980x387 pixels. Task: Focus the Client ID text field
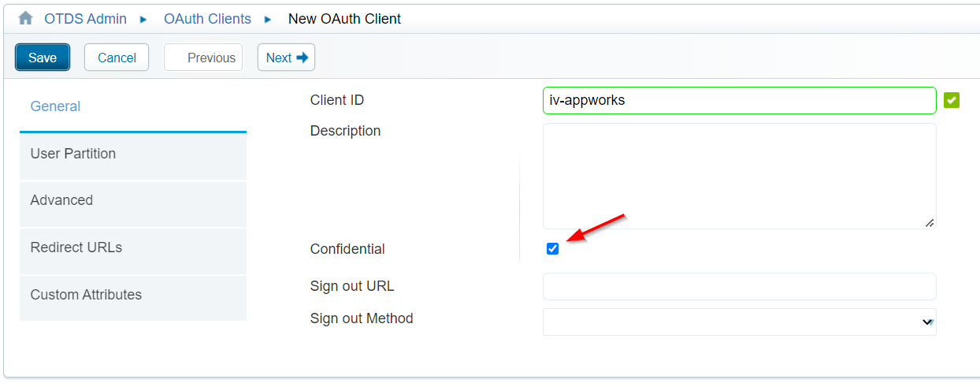tap(739, 100)
